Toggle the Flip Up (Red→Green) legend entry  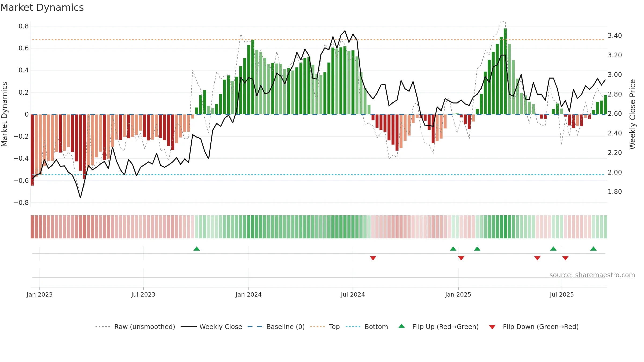point(438,327)
